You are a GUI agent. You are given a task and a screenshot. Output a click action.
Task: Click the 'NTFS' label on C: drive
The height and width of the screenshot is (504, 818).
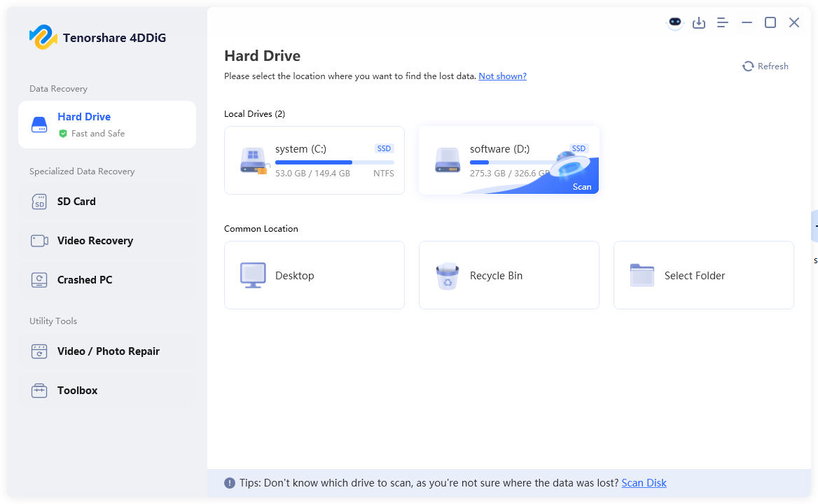tap(384, 174)
